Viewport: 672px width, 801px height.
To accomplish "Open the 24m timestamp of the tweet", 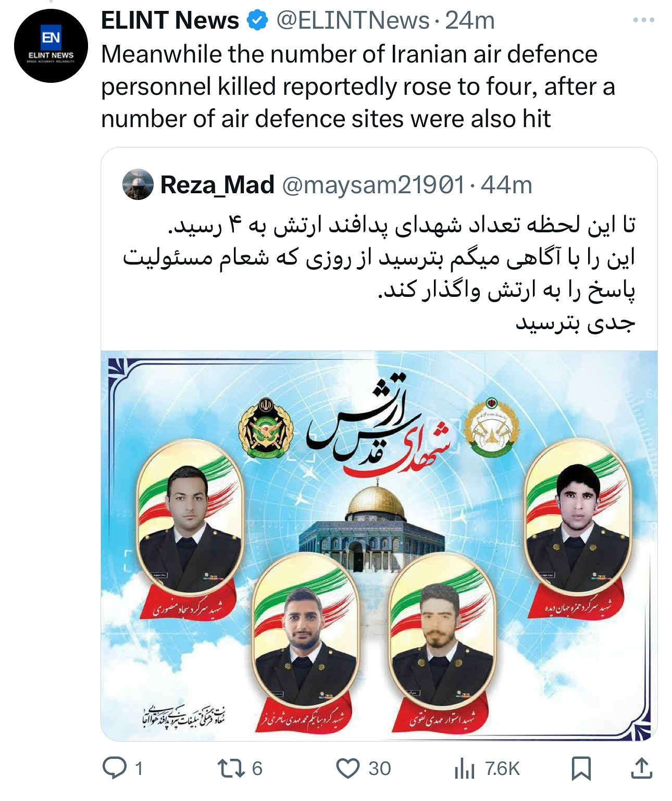I will (x=470, y=21).
